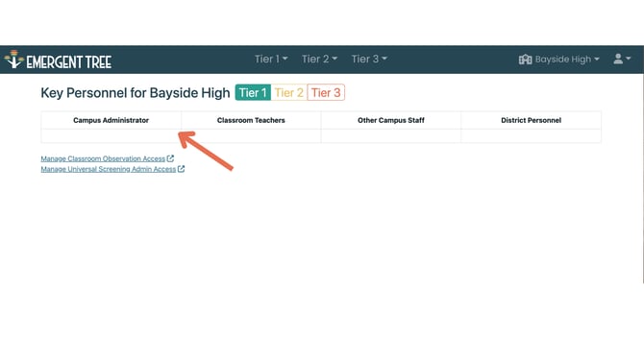Viewport: 644px width, 361px height.
Task: Click external-link icon beside Classroom Observation Access
Action: pyautogui.click(x=170, y=158)
